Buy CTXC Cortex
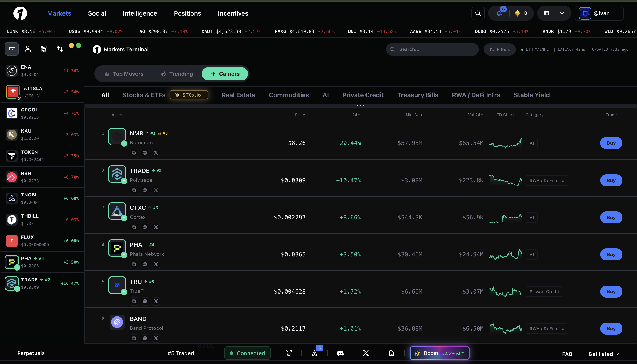 [x=611, y=218]
